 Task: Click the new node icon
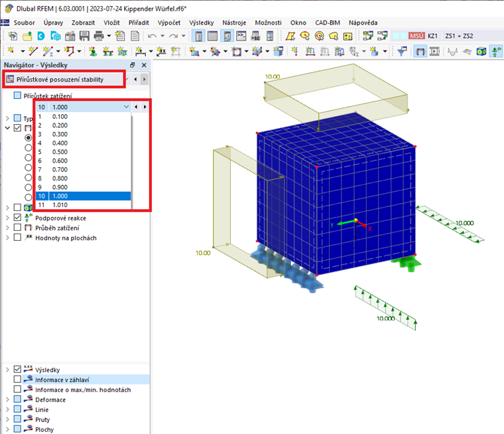point(11,51)
